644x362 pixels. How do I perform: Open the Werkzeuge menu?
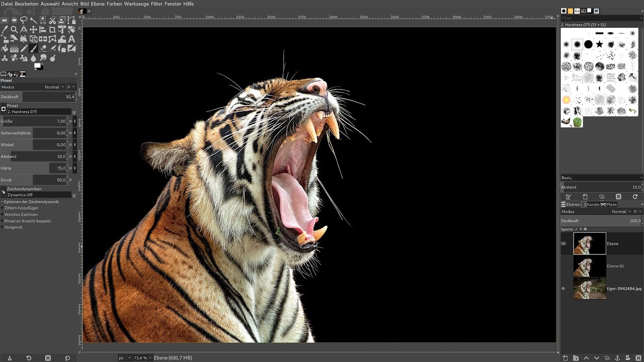click(x=137, y=4)
